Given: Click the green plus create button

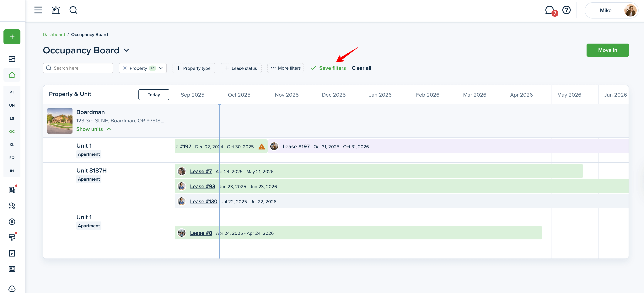Looking at the screenshot, I should pyautogui.click(x=12, y=37).
